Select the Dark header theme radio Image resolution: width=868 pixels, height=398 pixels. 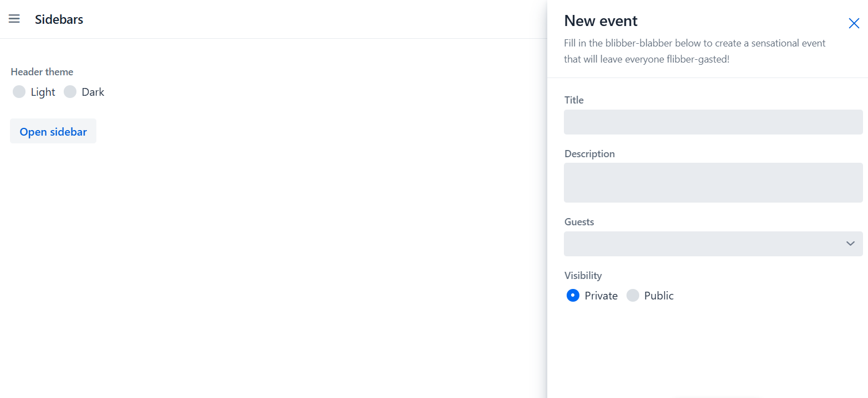[70, 92]
